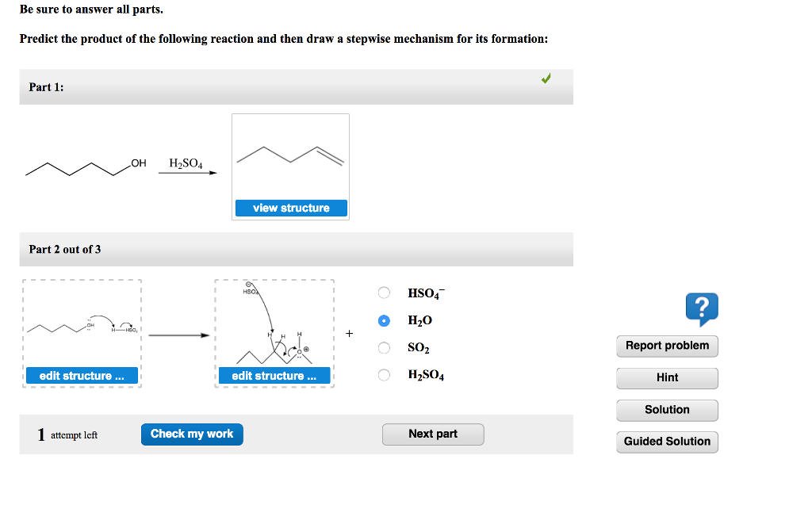Click the green checkmark on Part 1 header
812x509 pixels.
pyautogui.click(x=546, y=78)
